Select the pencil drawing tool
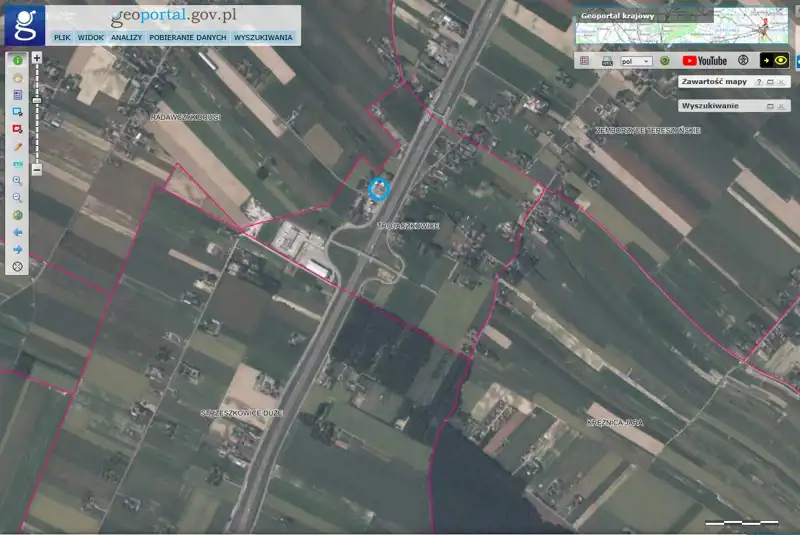 point(17,146)
